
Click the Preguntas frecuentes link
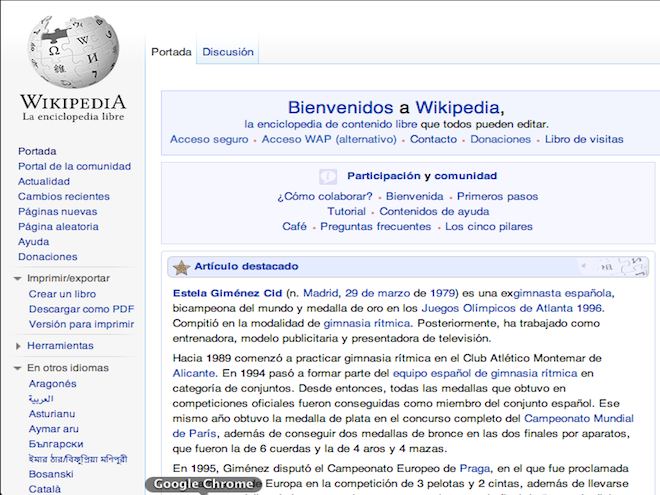tap(377, 227)
